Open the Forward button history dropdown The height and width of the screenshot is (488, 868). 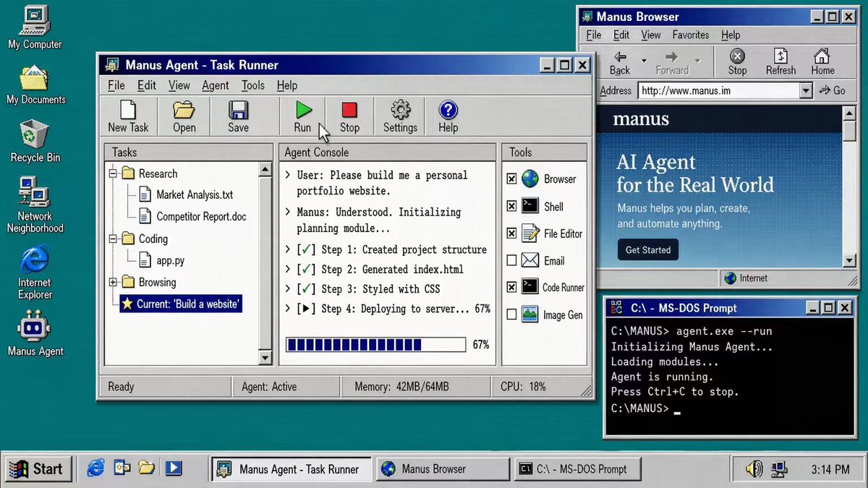pyautogui.click(x=697, y=59)
